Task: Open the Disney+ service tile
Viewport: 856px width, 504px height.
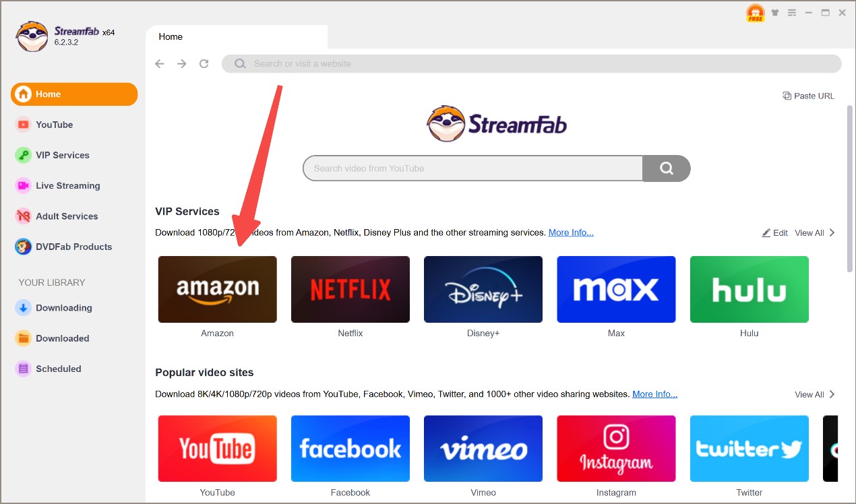Action: [483, 289]
